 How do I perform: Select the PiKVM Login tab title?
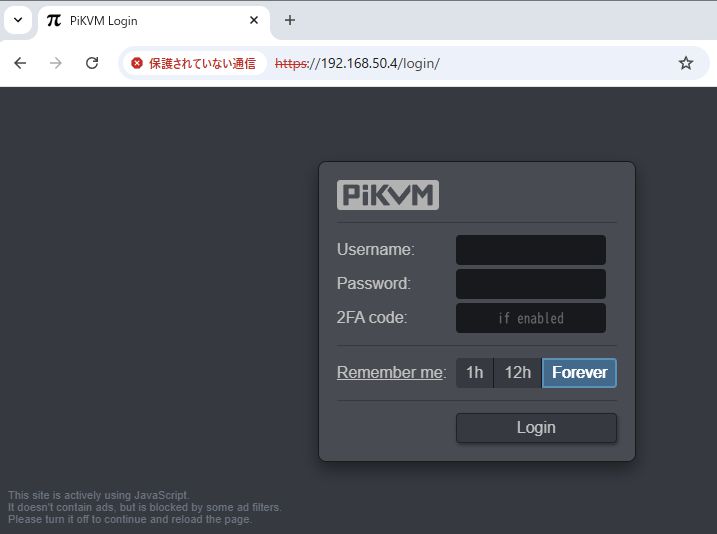104,21
